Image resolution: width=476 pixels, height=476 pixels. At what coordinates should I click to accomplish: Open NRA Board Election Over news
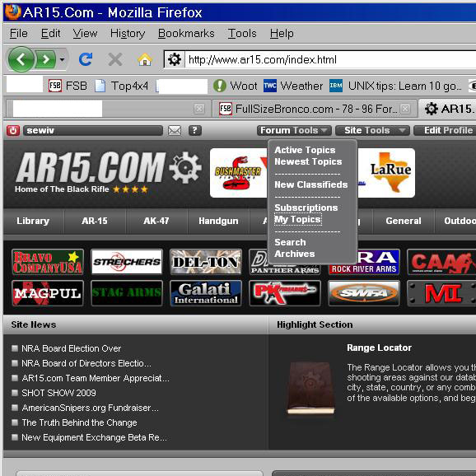72,348
